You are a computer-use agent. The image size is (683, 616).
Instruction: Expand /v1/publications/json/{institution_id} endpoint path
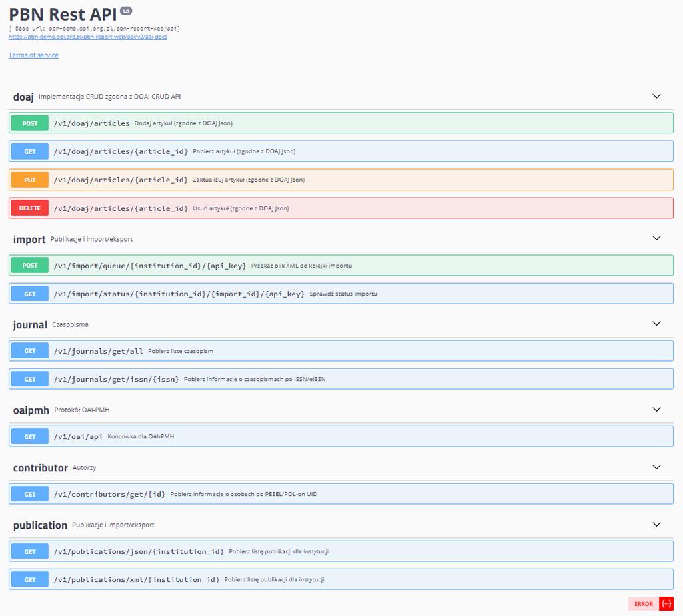(x=139, y=551)
